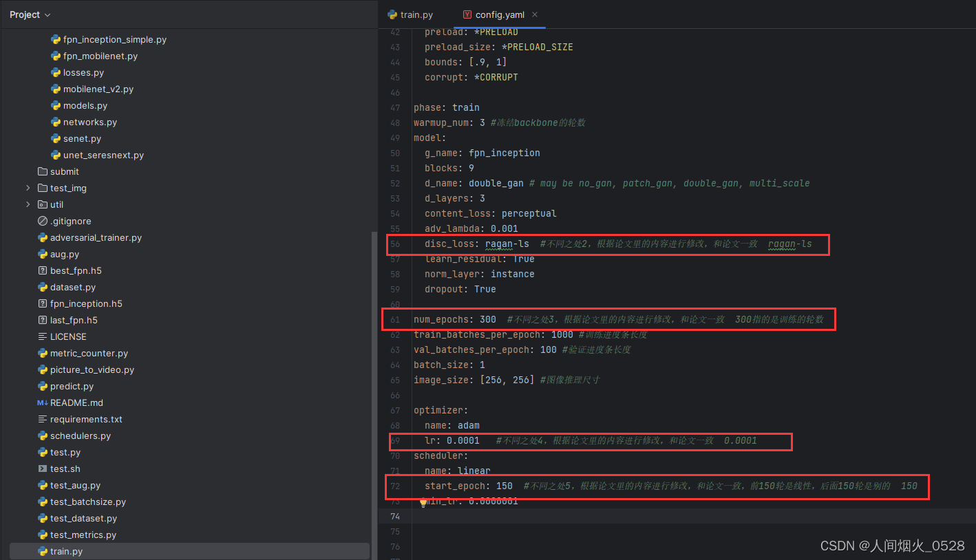Screen dimensions: 976x560
Task: Select adversarial_trainer.py in project tree
Action: pyautogui.click(x=96, y=237)
